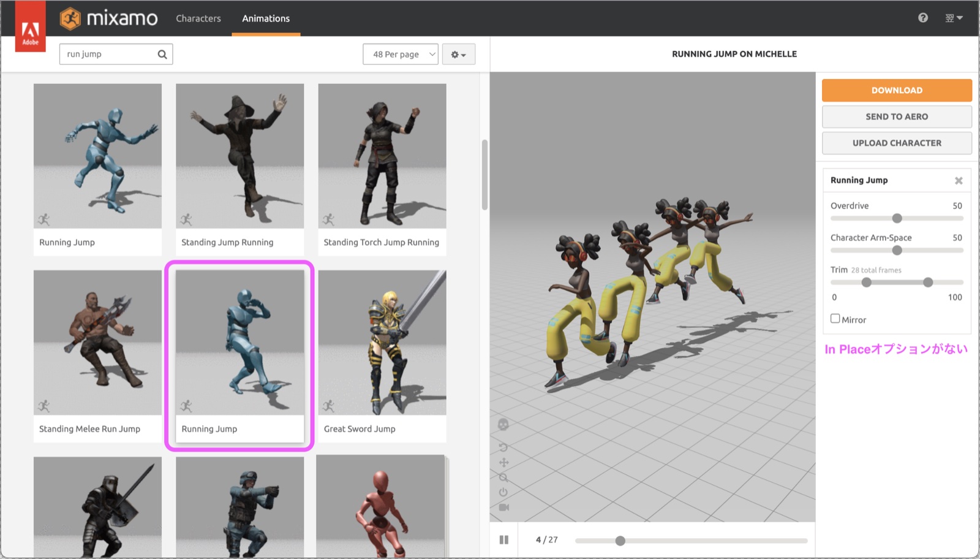Click the Overdrive slider handle

(897, 218)
